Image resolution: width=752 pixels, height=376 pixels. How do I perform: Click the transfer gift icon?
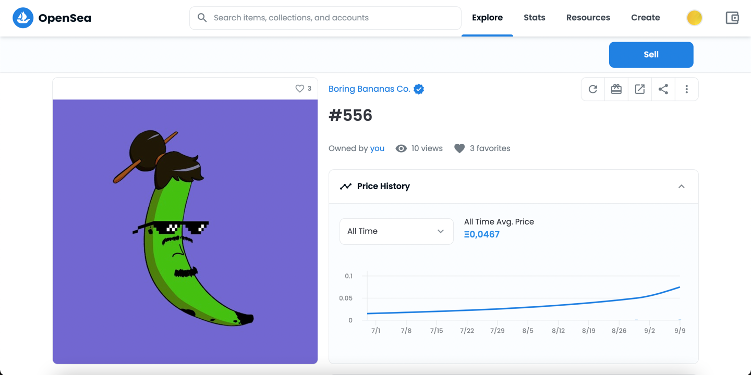(x=616, y=89)
